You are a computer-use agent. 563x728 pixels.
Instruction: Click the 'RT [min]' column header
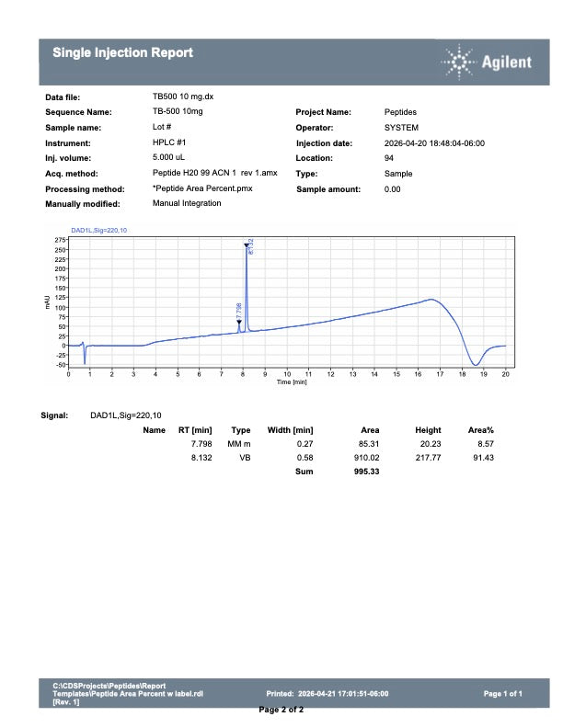(195, 430)
